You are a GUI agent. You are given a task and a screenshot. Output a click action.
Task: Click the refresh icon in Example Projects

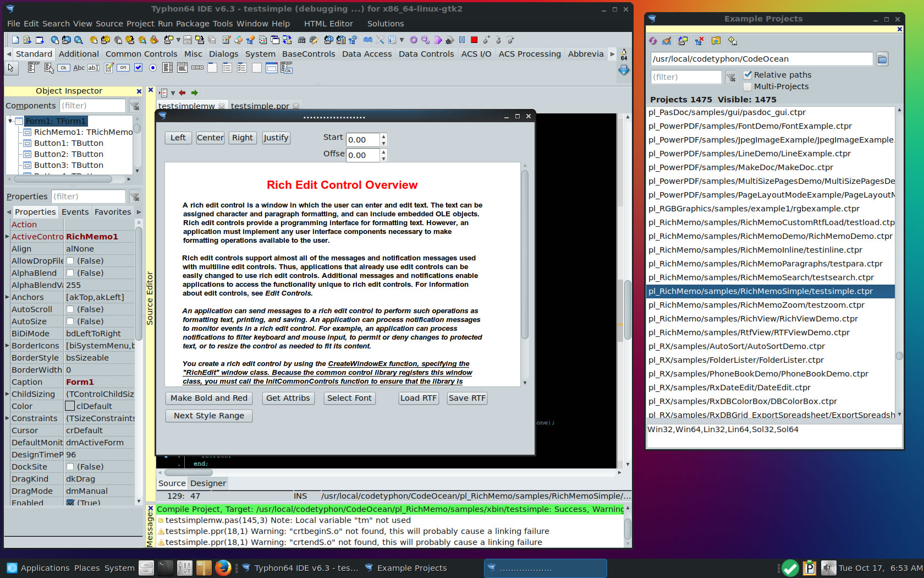click(653, 41)
